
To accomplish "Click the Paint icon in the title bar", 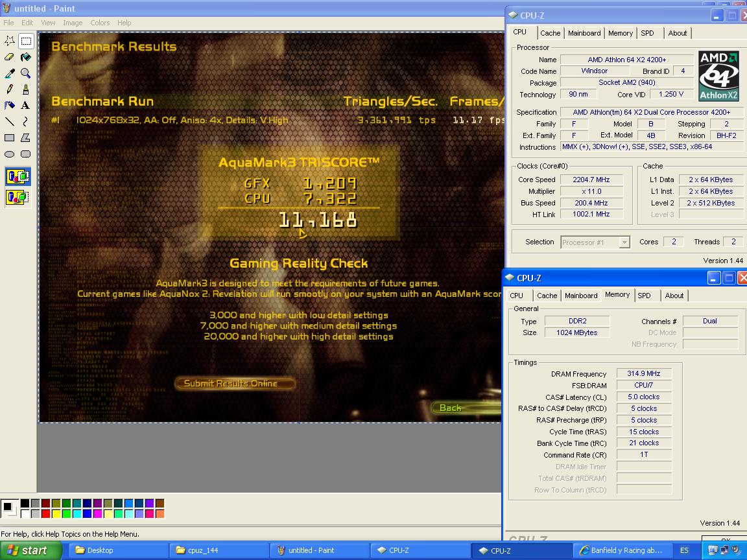I will point(6,8).
